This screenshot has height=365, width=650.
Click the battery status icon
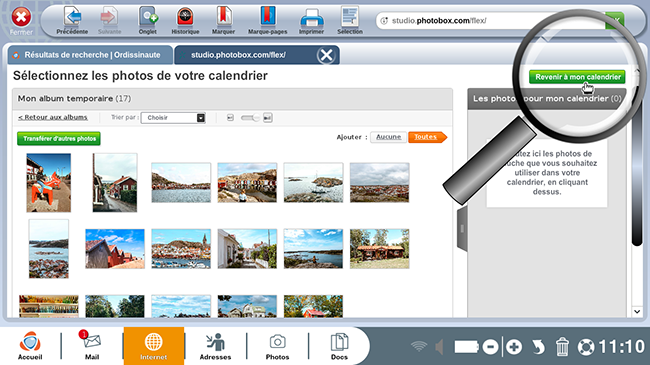466,347
